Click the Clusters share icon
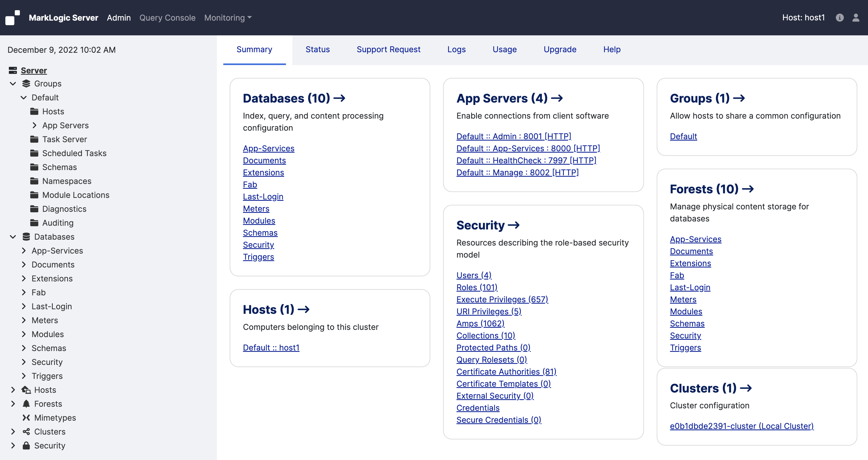This screenshot has height=460, width=868. (26, 432)
